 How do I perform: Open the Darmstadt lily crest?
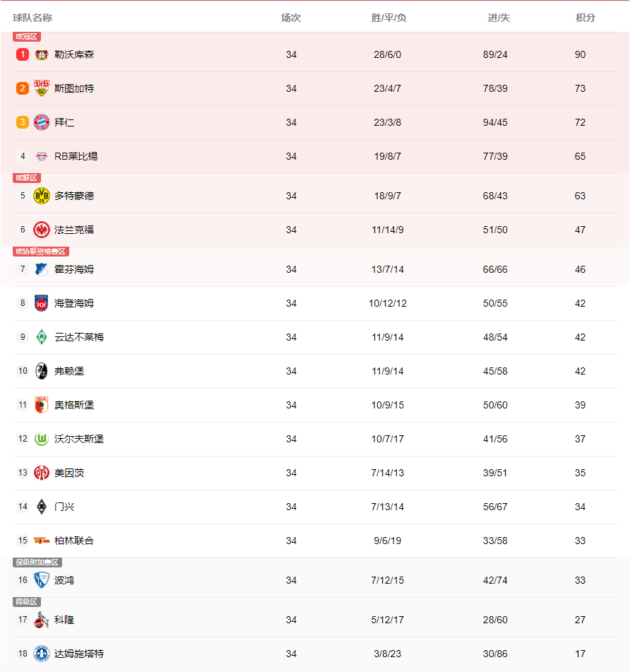42,654
